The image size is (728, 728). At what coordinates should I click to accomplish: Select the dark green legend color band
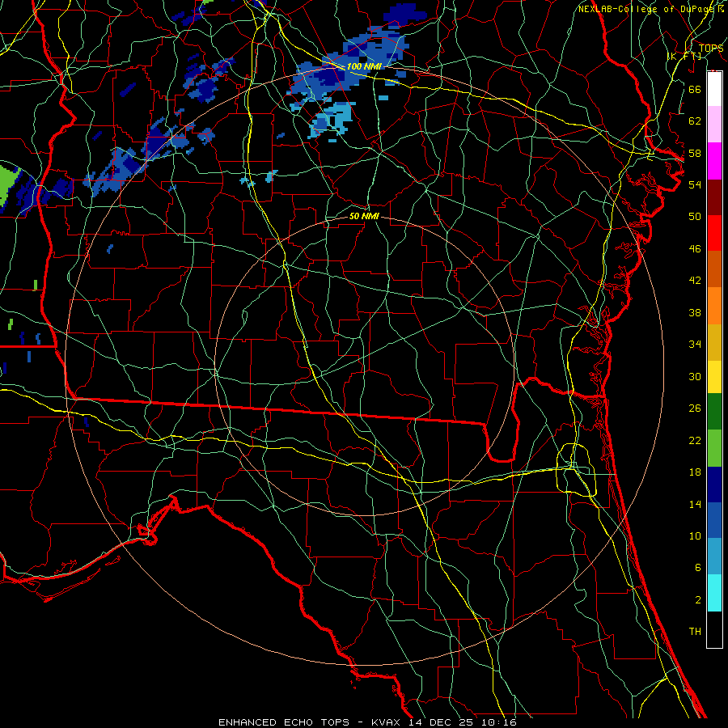(x=714, y=411)
